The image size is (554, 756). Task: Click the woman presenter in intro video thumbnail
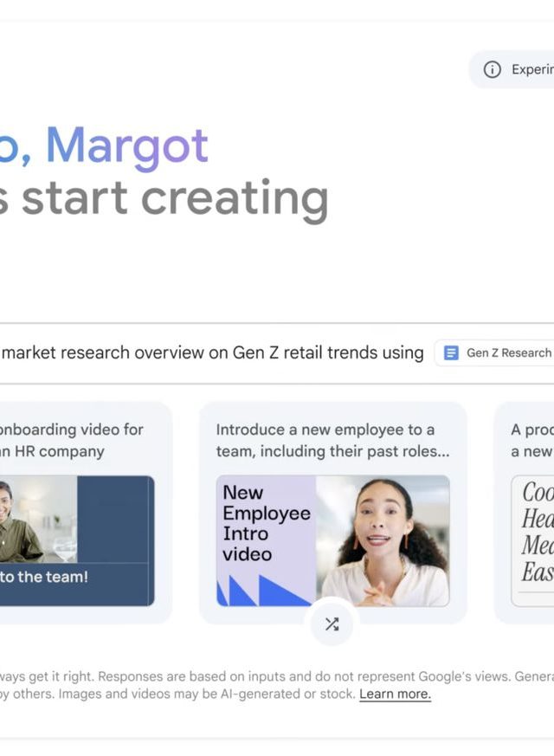(x=383, y=540)
